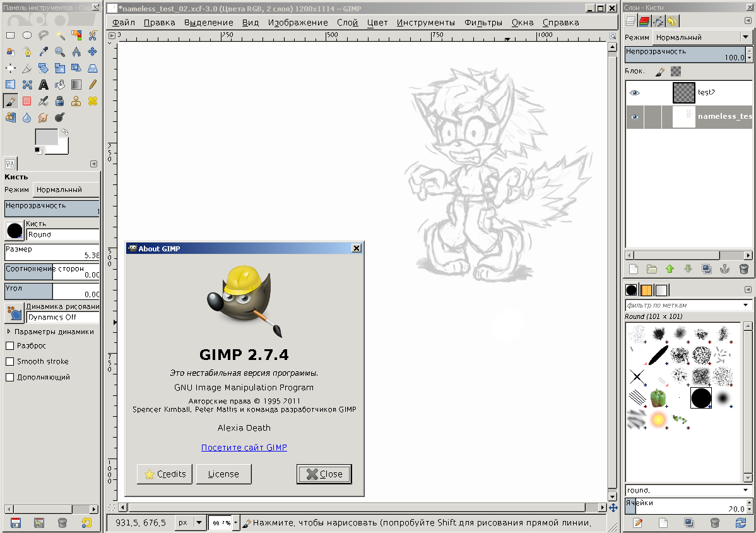This screenshot has height=533, width=756.
Task: Enable the Разброс checkbox
Action: [9, 346]
